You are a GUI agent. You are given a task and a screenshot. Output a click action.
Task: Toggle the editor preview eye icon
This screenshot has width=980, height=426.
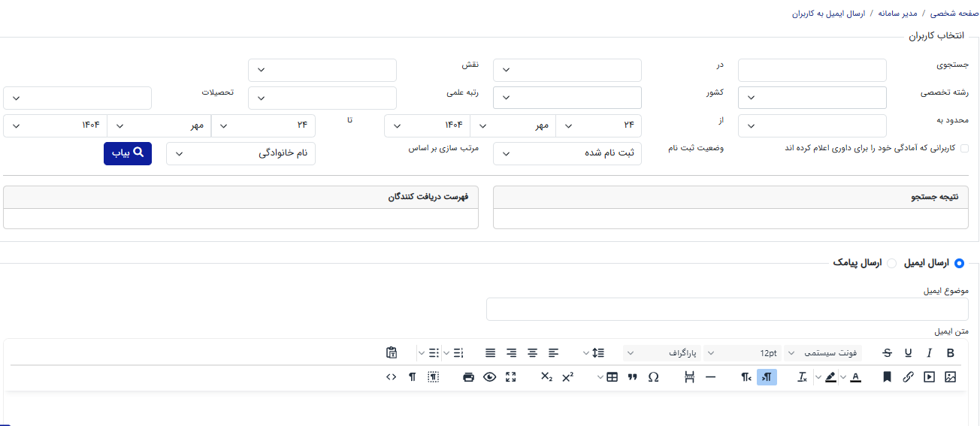490,377
